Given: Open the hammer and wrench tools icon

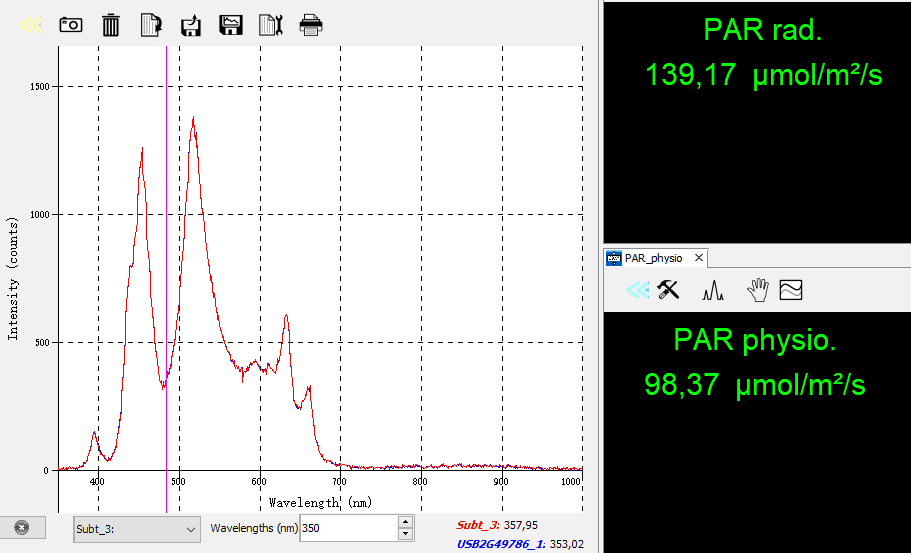Looking at the screenshot, I should click(668, 290).
